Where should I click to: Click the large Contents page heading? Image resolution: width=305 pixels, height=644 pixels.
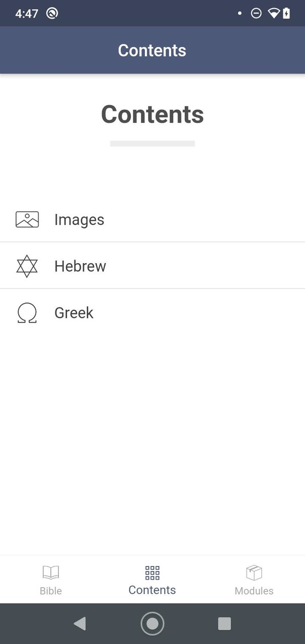(152, 114)
